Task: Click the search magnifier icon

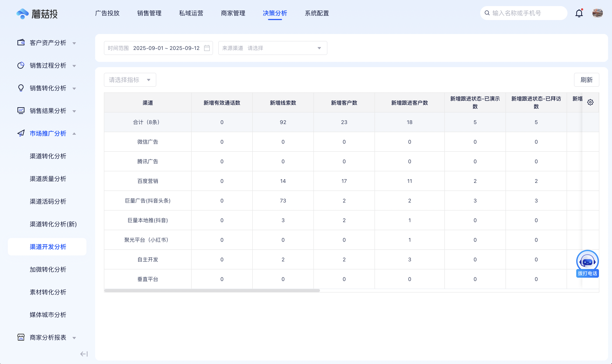Action: tap(487, 13)
